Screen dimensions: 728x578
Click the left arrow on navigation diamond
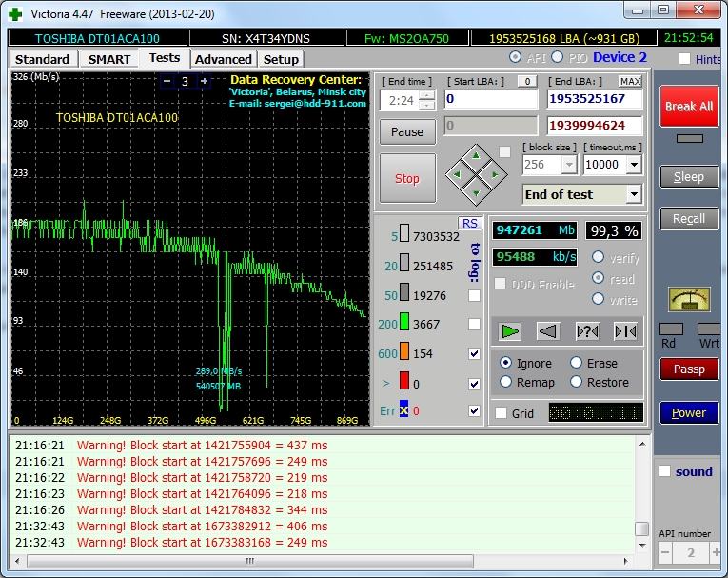tap(458, 174)
